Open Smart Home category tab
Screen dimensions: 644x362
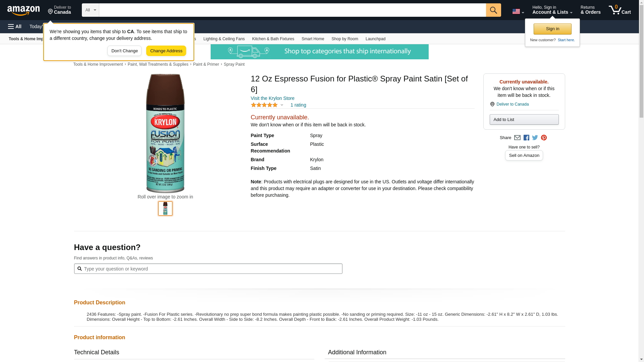pos(313,39)
